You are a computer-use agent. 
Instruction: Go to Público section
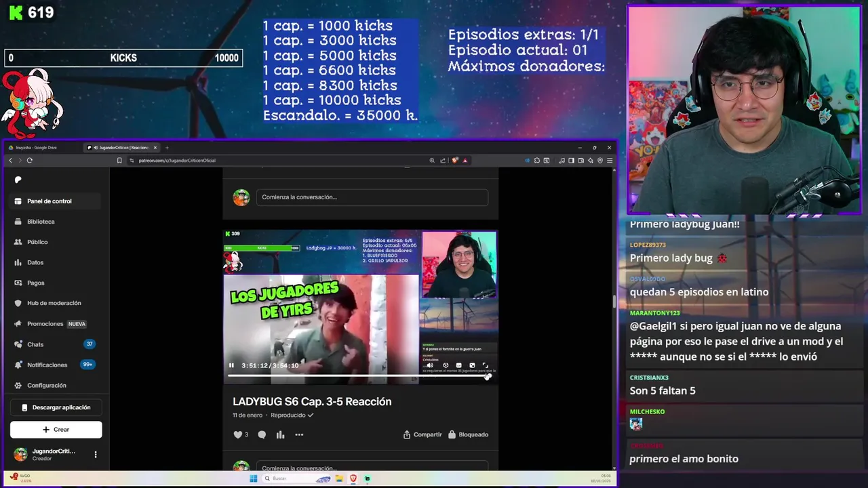point(56,242)
